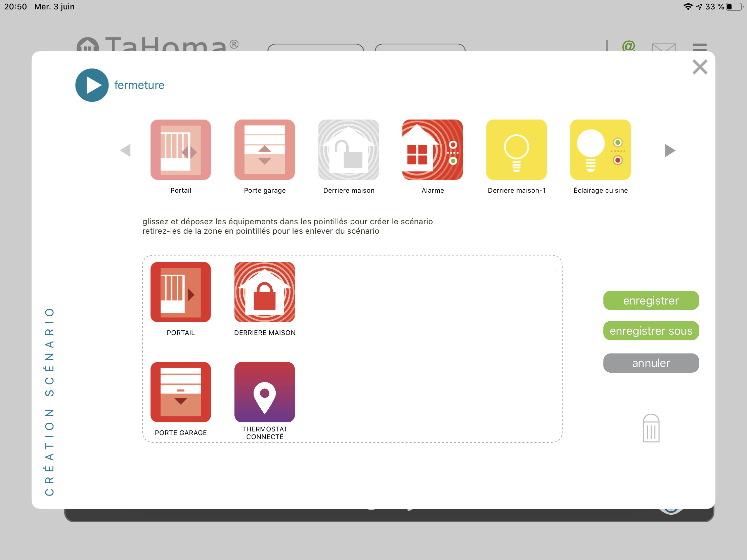Viewport: 747px width, 560px height.
Task: Close the création scénario dialog
Action: point(700,67)
